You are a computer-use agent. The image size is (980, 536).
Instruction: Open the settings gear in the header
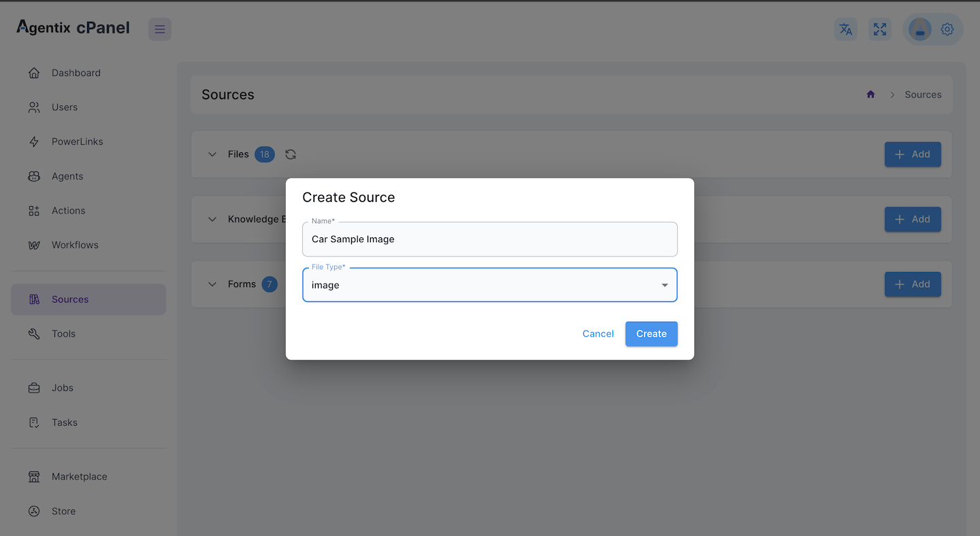[947, 29]
